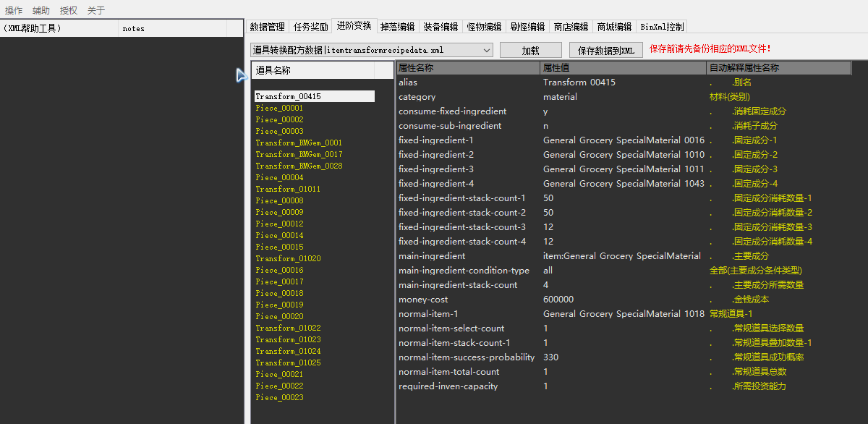The height and width of the screenshot is (424, 868).
Task: Click the main-ingredient value cell
Action: [x=624, y=256]
